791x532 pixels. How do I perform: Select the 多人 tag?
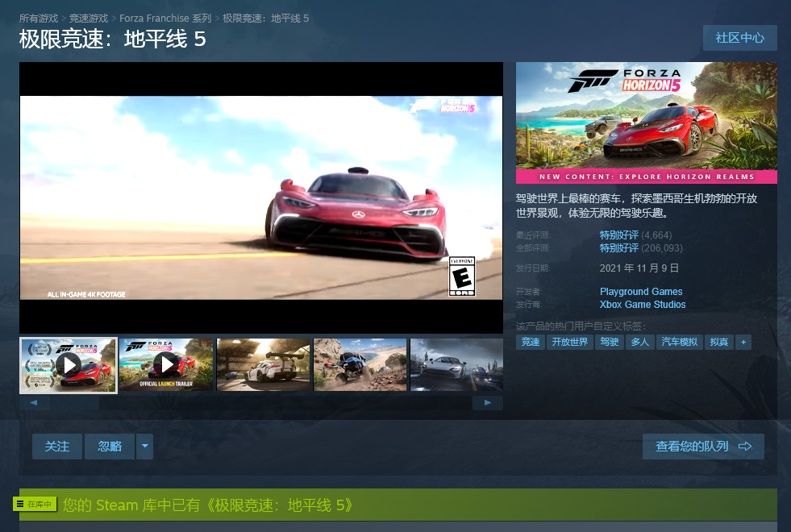(x=640, y=342)
